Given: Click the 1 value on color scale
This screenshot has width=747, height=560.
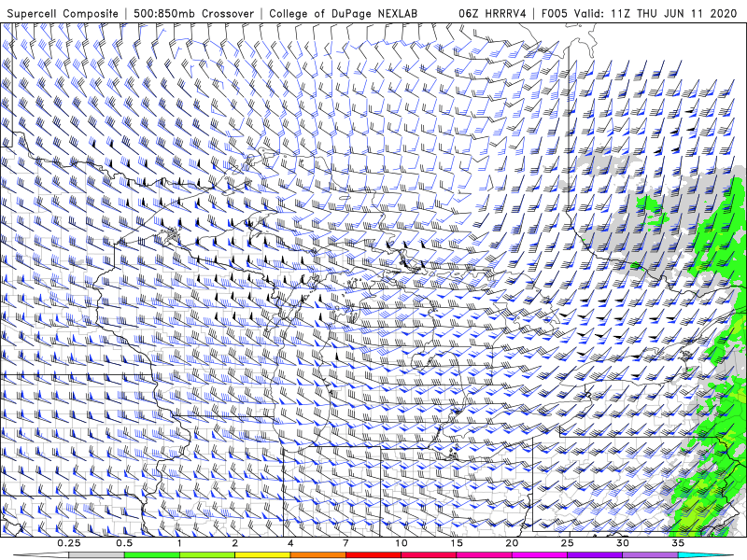Looking at the screenshot, I should (179, 543).
